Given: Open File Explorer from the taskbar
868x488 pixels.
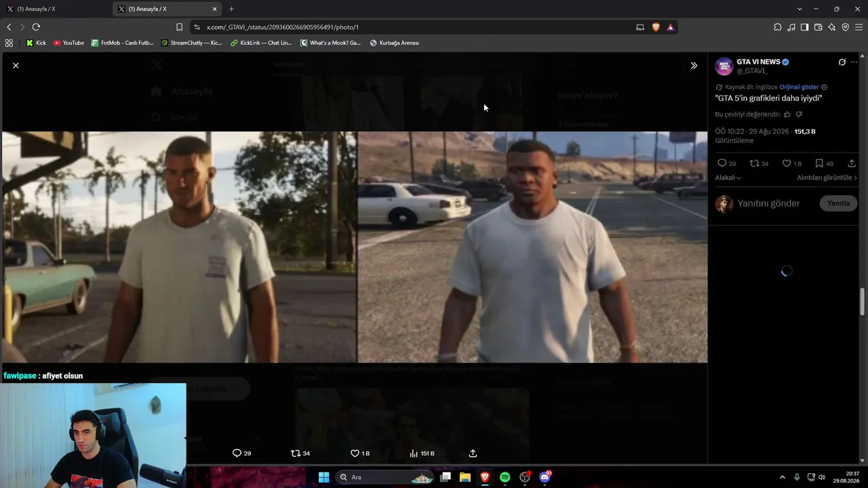Looking at the screenshot, I should [465, 477].
